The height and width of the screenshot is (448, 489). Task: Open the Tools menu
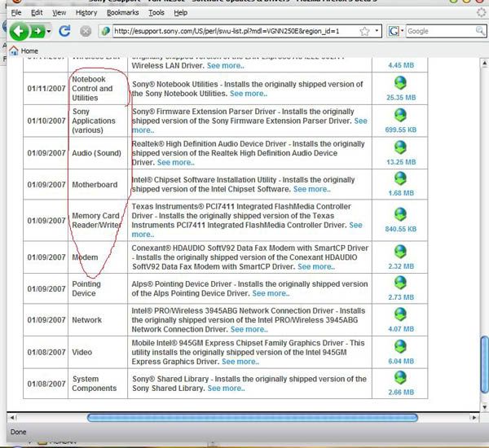156,13
